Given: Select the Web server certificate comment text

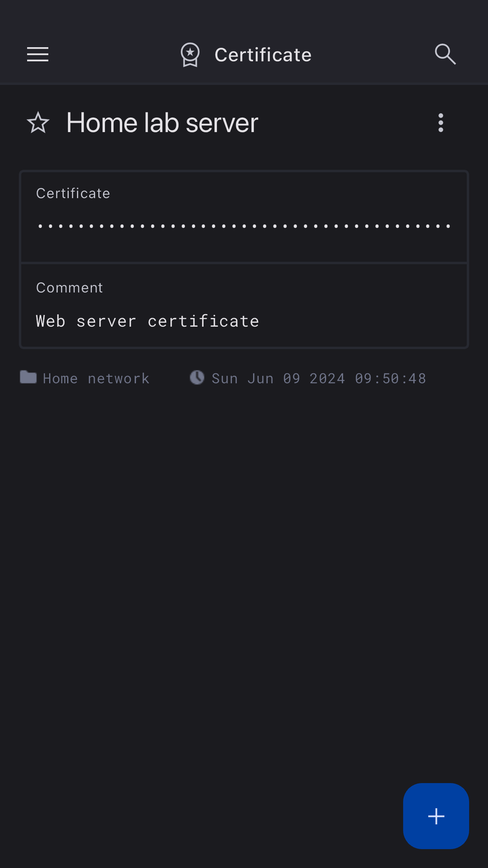Looking at the screenshot, I should (x=147, y=322).
